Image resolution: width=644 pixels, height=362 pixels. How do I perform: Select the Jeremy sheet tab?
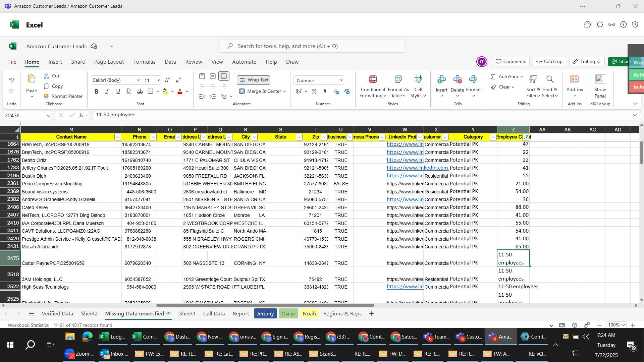pos(265,314)
